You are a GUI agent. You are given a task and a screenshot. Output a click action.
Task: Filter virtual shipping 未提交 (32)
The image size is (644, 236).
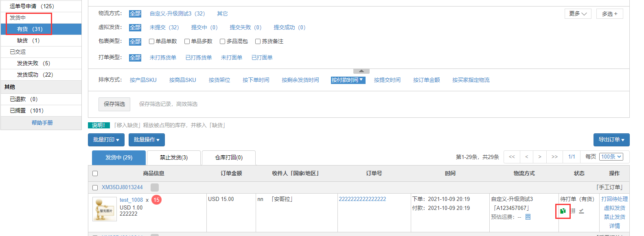[164, 27]
